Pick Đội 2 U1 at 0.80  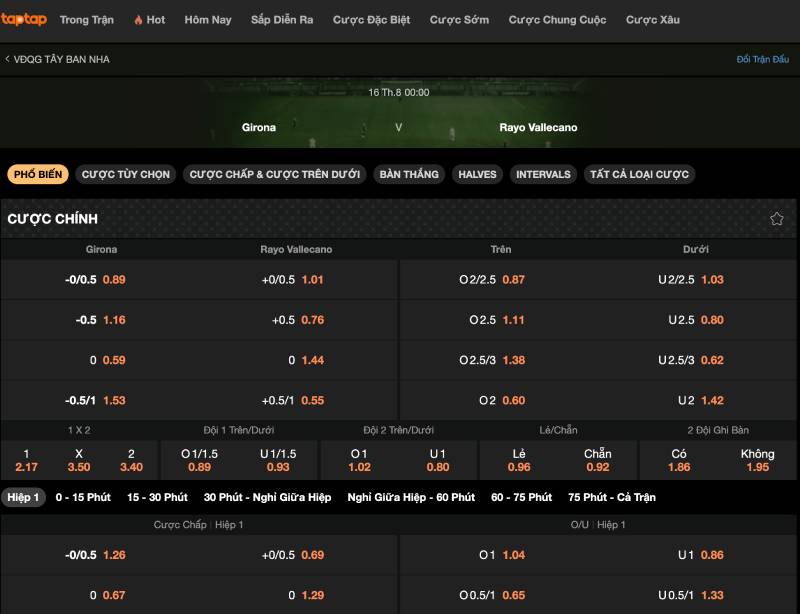point(438,460)
